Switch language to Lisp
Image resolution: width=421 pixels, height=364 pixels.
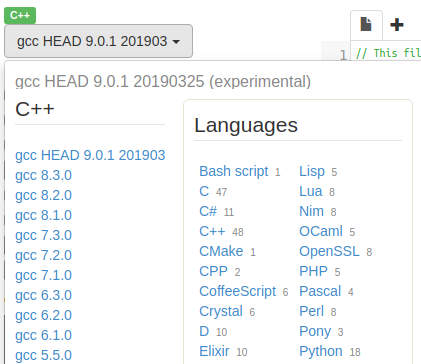point(312,171)
